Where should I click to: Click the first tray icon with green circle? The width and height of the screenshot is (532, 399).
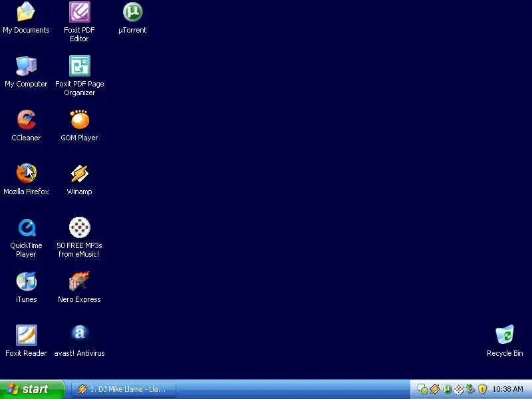coord(422,389)
